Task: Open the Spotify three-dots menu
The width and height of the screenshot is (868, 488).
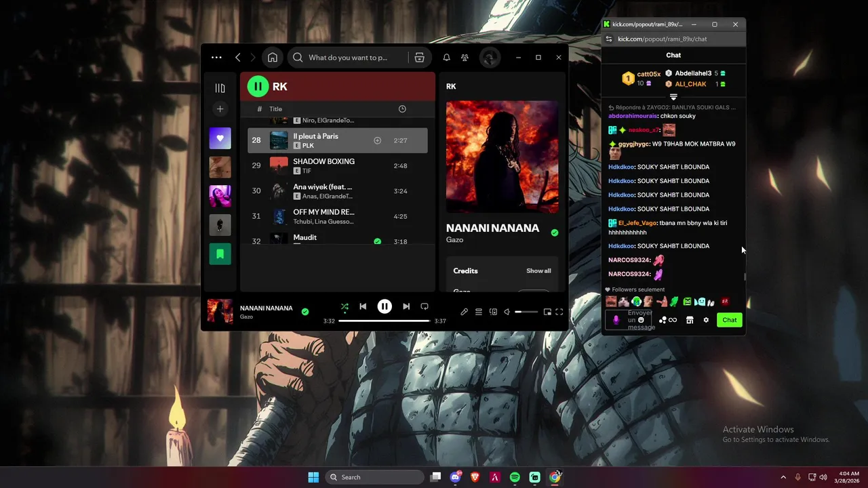Action: (216, 58)
